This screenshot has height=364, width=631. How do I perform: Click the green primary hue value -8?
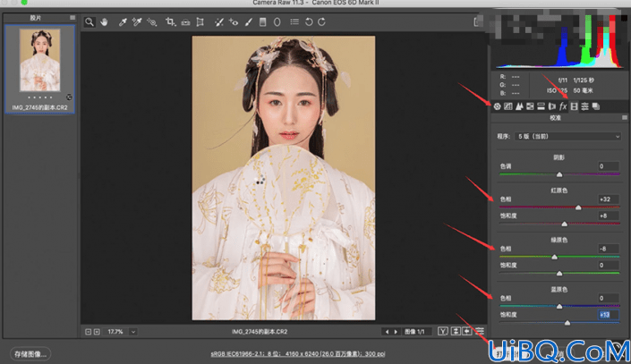coord(609,249)
